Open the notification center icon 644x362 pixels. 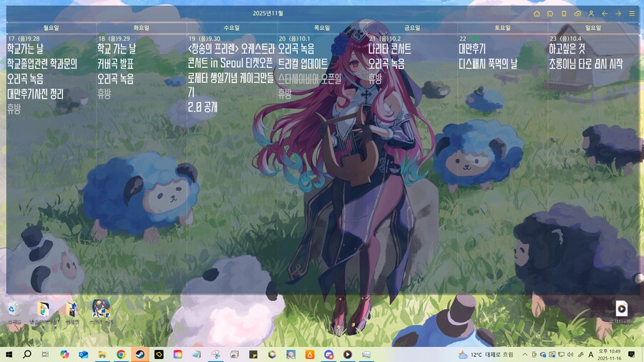coord(632,355)
